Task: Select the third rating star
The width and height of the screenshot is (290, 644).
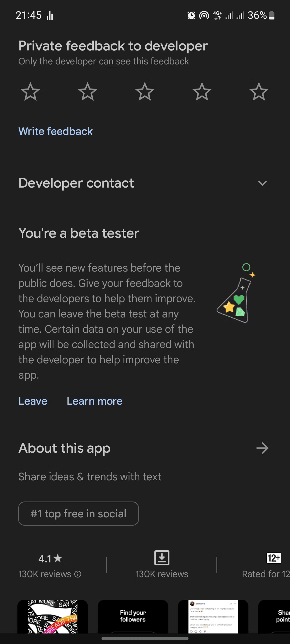Action: [145, 92]
